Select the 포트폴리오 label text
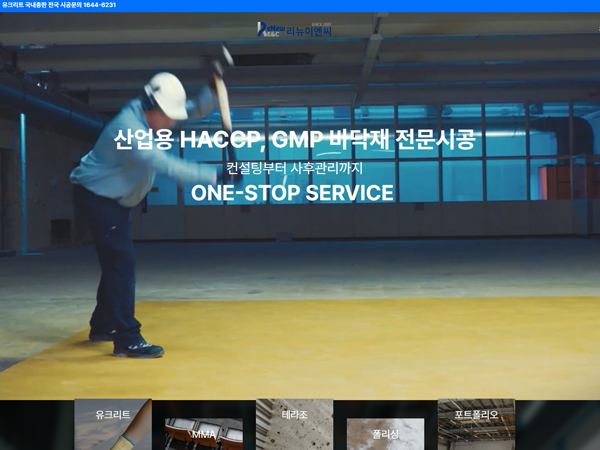Viewport: 600px width, 450px height. coord(476,414)
